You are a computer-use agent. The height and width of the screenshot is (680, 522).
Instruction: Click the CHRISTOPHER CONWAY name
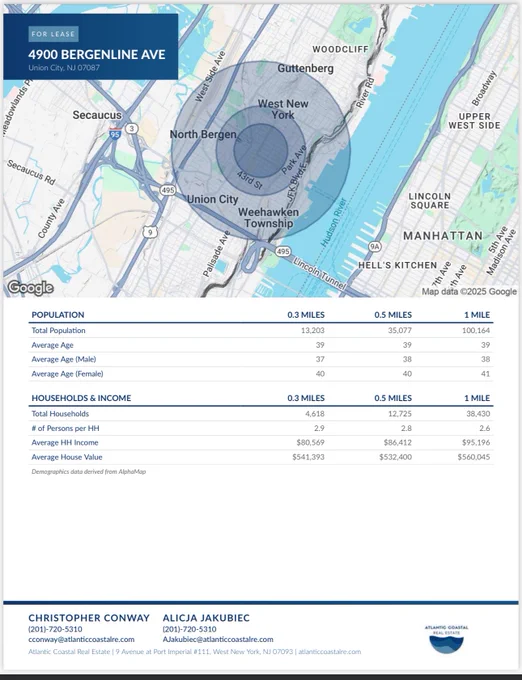click(x=89, y=618)
